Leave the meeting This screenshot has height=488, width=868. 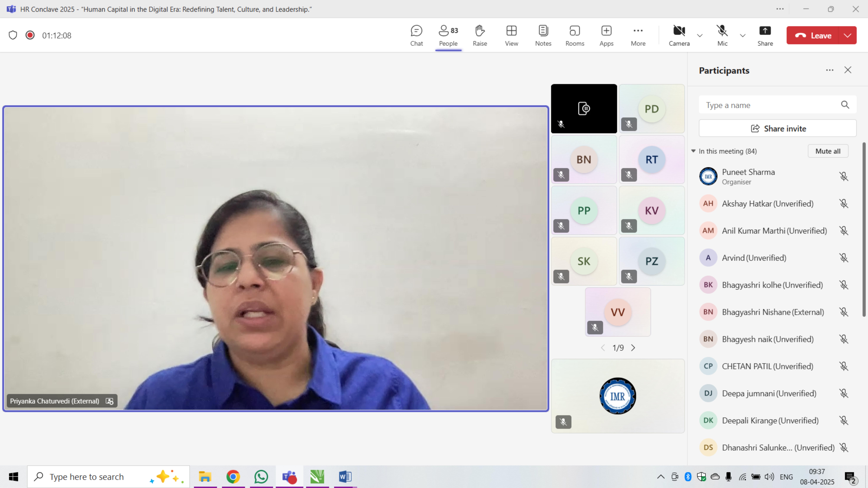(813, 35)
